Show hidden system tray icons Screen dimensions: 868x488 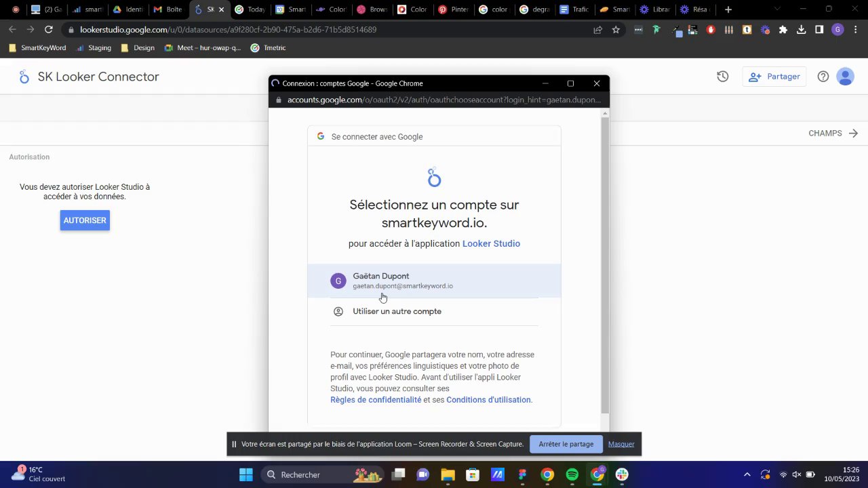[747, 474]
